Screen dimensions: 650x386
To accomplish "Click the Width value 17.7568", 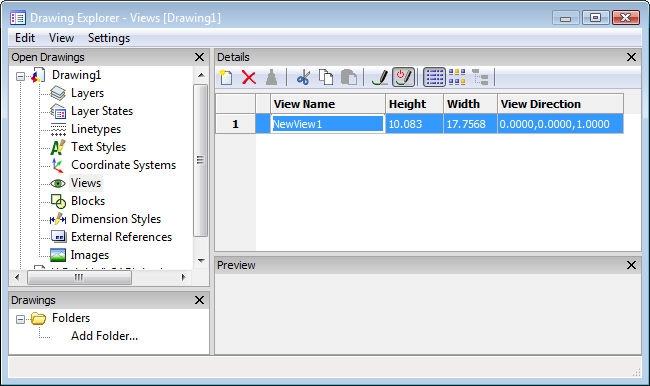I will (466, 124).
